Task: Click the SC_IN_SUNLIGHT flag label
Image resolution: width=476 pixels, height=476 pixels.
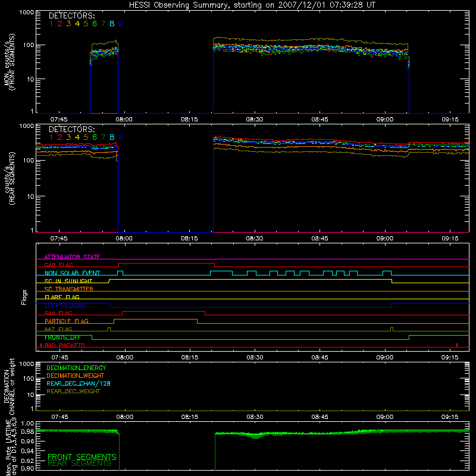Action: click(x=68, y=281)
